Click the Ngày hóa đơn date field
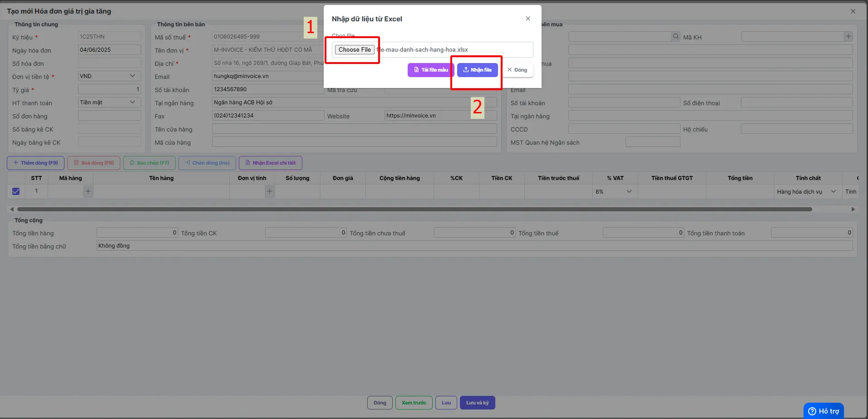 [x=109, y=50]
